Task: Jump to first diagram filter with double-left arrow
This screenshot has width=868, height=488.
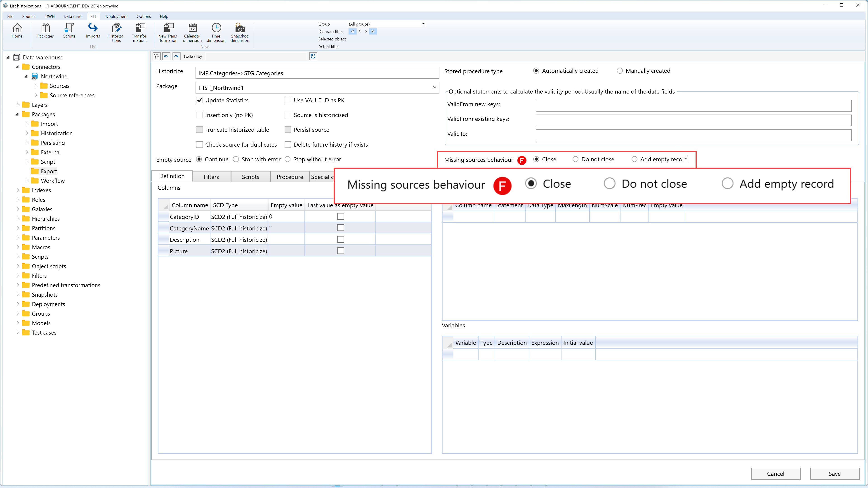Action: (x=352, y=31)
